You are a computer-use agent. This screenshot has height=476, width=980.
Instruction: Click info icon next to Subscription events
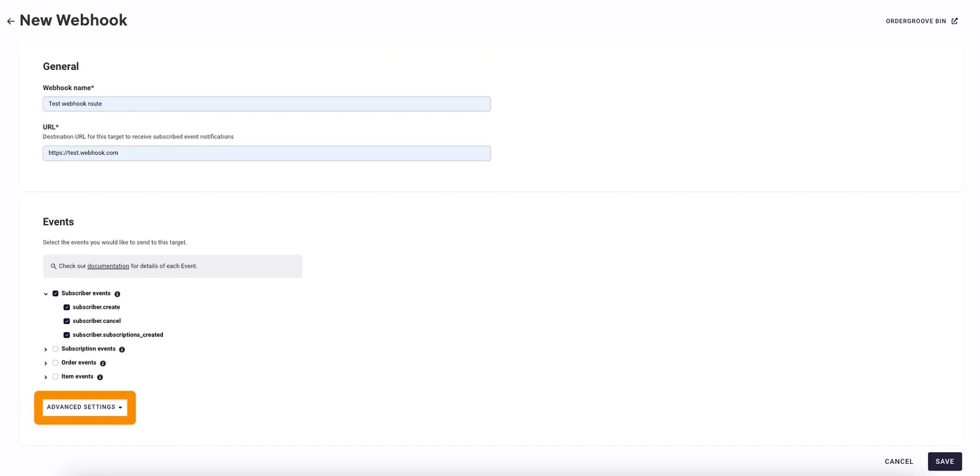(122, 350)
